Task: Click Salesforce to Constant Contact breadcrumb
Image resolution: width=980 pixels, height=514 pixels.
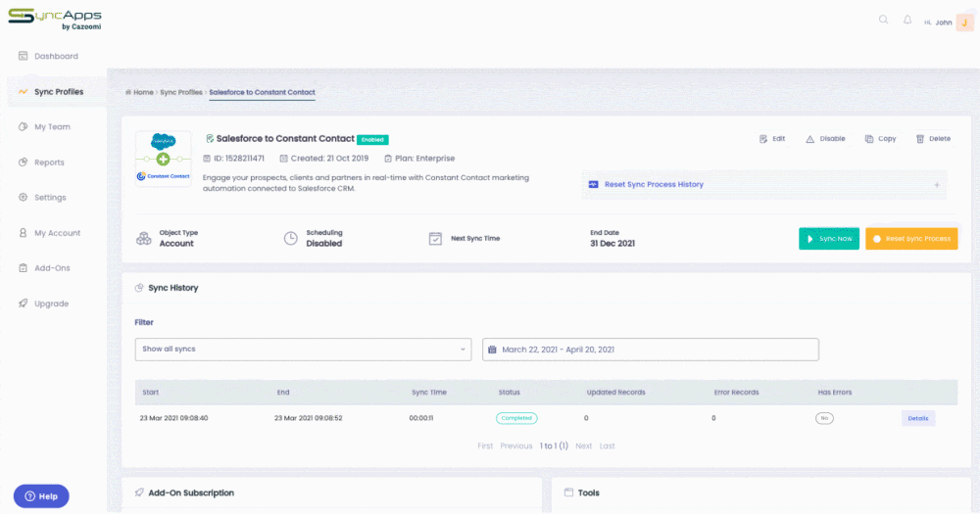Action: 262,92
